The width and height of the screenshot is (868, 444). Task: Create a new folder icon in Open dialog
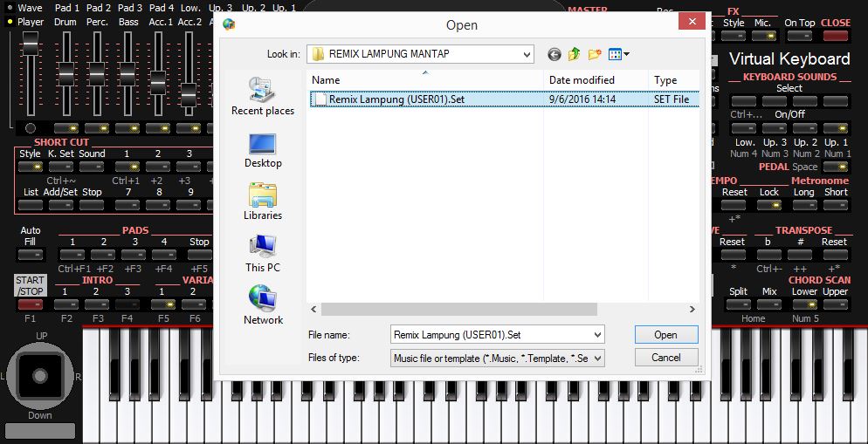click(x=595, y=54)
